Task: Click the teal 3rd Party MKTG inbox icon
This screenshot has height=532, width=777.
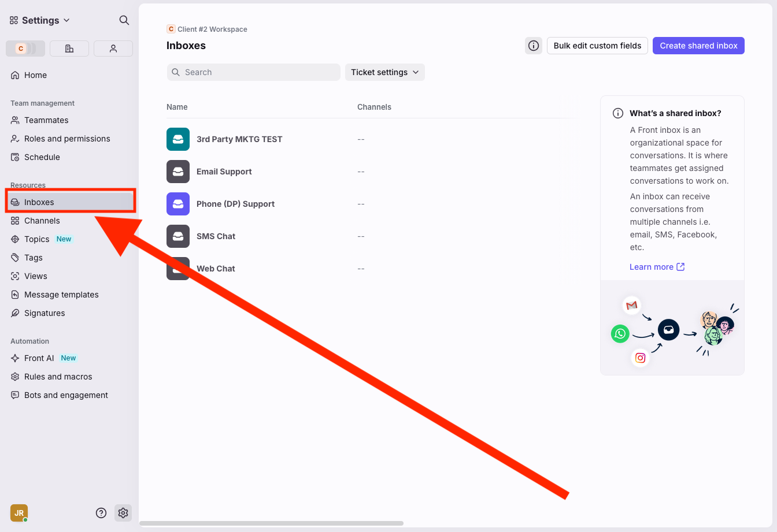Action: (x=178, y=139)
